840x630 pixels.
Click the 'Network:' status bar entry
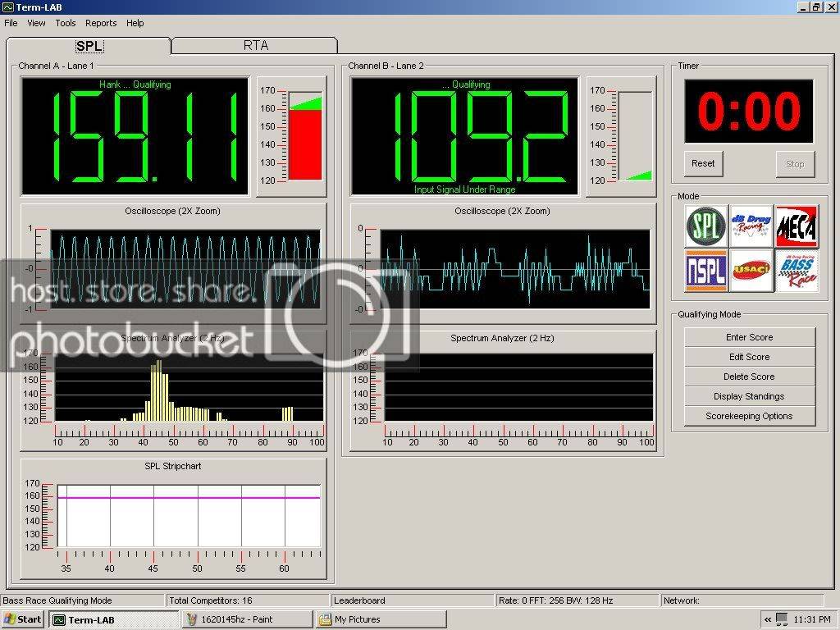[x=682, y=600]
